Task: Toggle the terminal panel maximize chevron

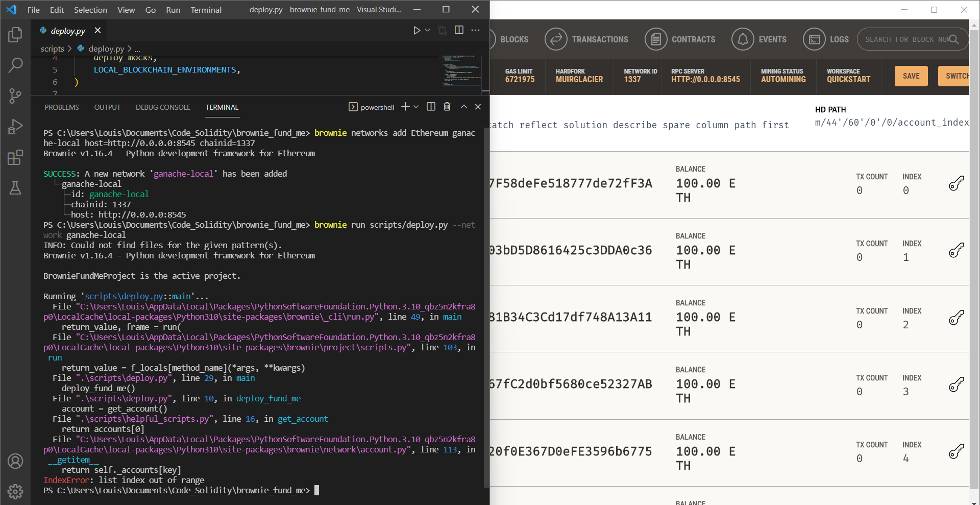Action: pos(463,107)
